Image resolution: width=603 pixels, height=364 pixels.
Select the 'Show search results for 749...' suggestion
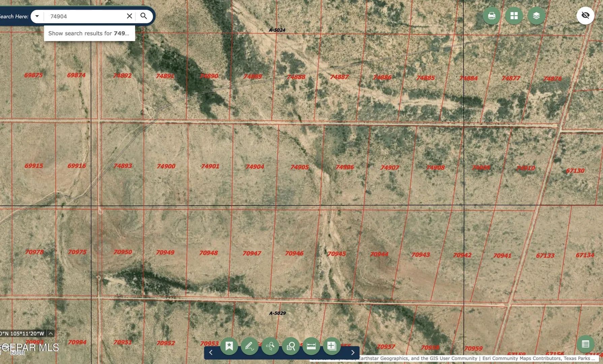(89, 33)
